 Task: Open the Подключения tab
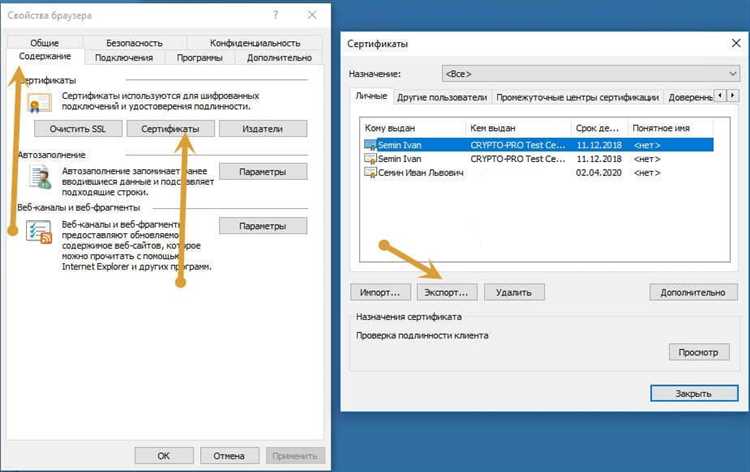click(124, 57)
